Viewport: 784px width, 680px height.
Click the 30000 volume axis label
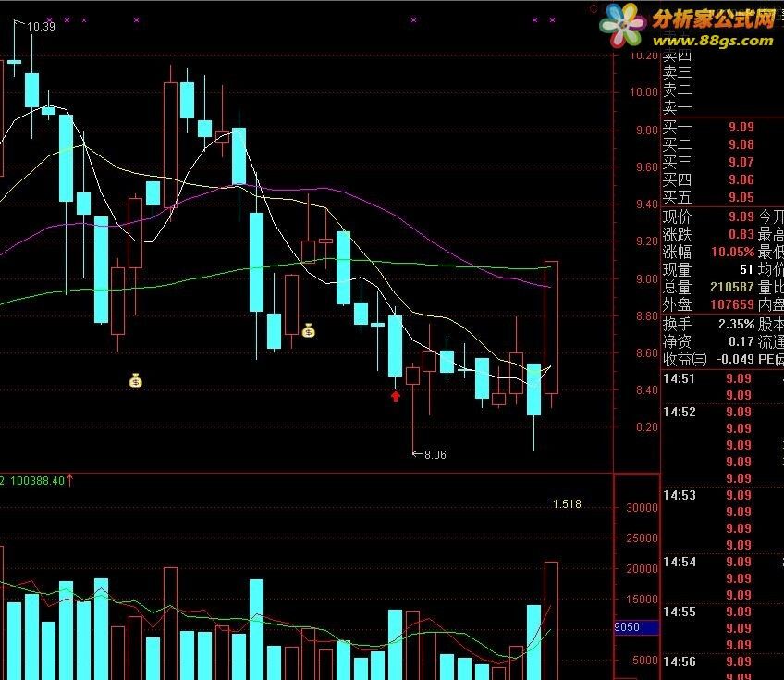pyautogui.click(x=642, y=508)
